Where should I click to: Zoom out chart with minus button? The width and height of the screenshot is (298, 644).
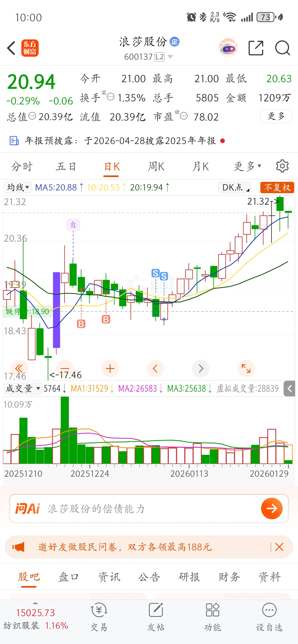(x=65, y=368)
